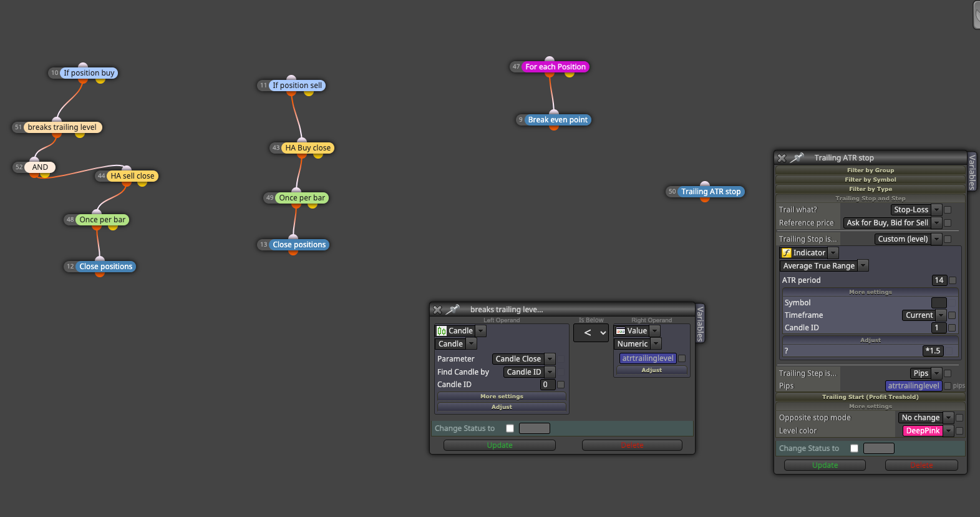Tick the Reference price checkbox
The image size is (980, 517).
(948, 223)
